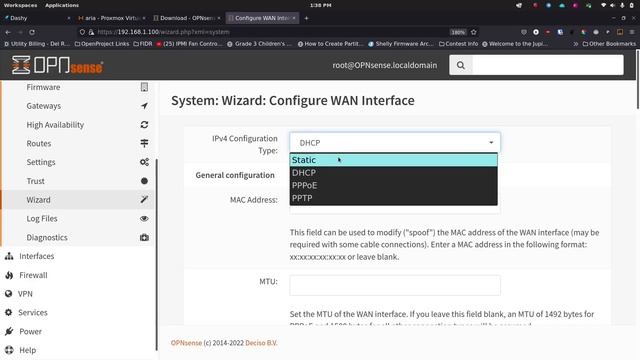Click the Wizard magic wand icon
The height and width of the screenshot is (360, 640).
coord(144,200)
